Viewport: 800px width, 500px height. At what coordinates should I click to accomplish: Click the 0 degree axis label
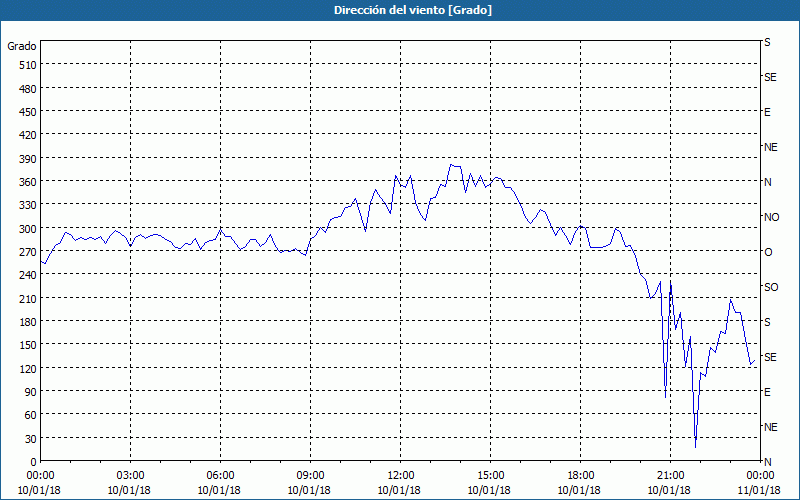[34, 462]
